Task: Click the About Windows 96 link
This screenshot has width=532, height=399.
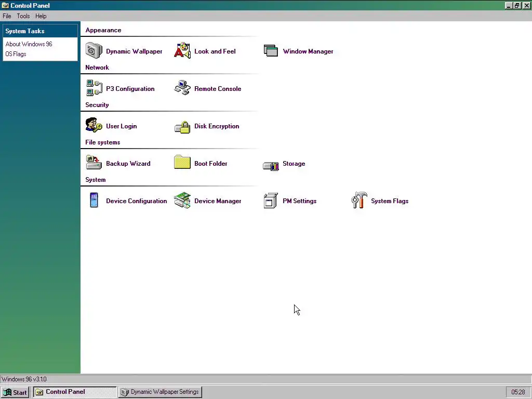Action: click(x=29, y=44)
